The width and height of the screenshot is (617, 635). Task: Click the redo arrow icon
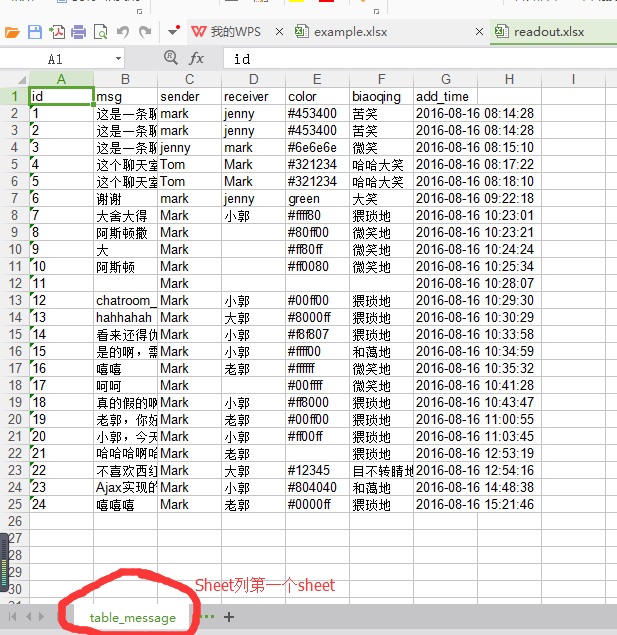pos(145,32)
